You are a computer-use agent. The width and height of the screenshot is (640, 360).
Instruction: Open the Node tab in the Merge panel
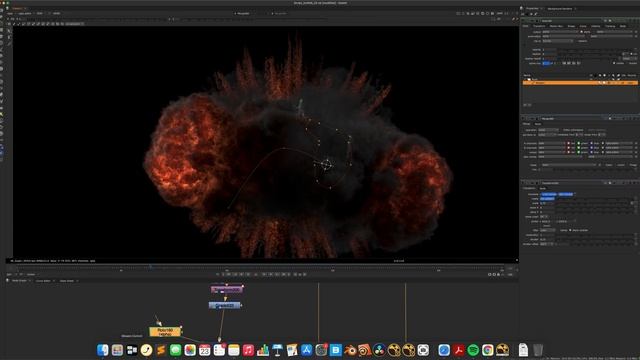coord(538,124)
